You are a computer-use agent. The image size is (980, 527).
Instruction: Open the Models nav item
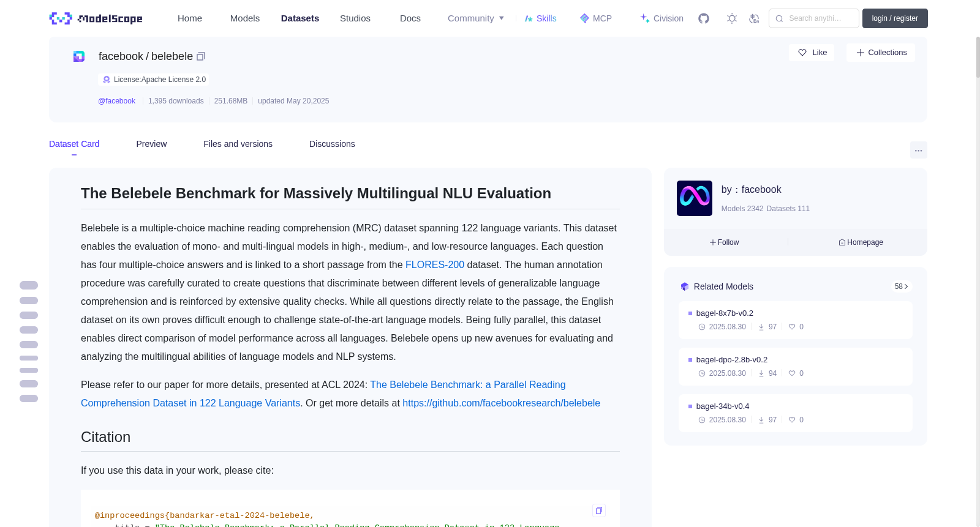(x=245, y=18)
